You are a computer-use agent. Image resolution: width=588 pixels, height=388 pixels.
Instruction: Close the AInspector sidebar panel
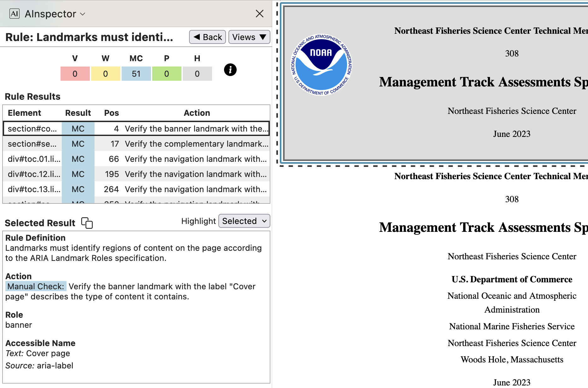(259, 14)
